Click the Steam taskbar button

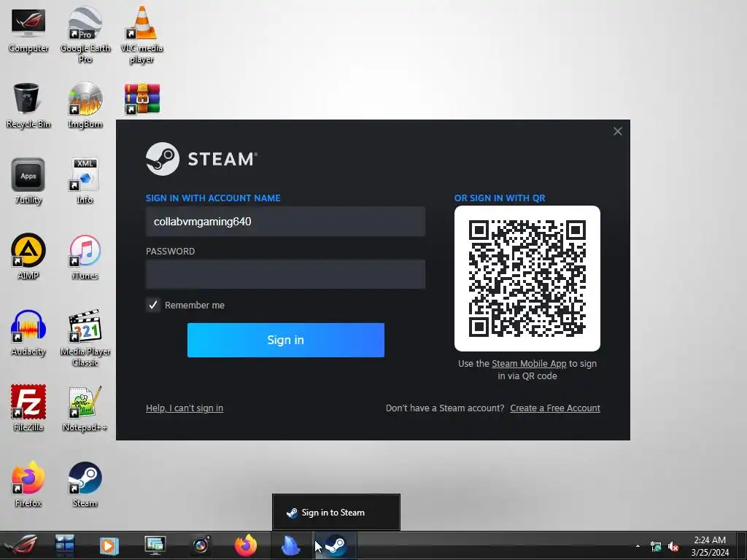[x=336, y=545]
